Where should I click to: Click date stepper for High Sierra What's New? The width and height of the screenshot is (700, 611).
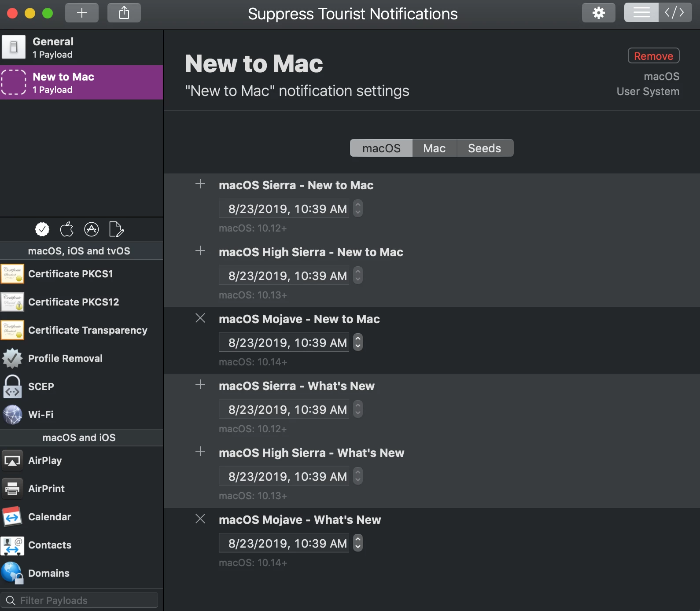pos(358,476)
